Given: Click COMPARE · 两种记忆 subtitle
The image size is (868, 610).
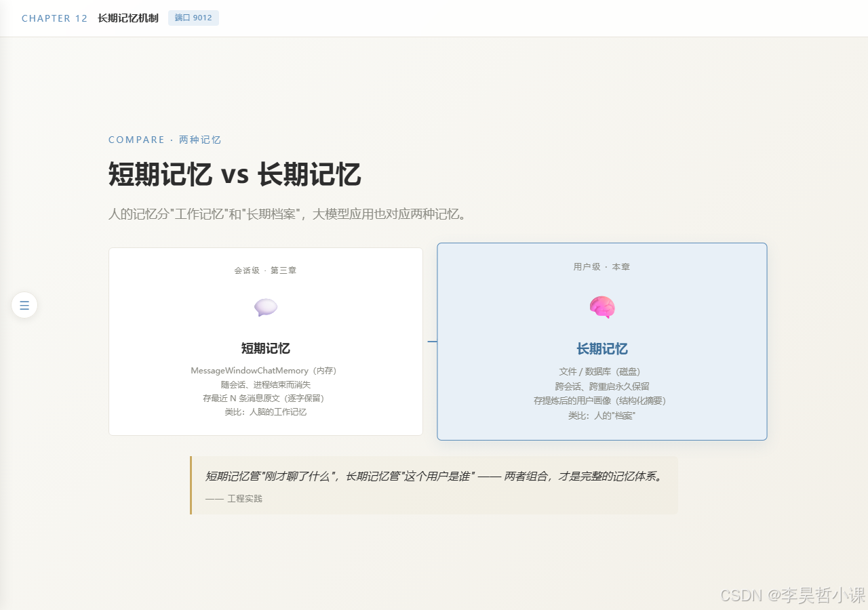Looking at the screenshot, I should coord(165,140).
